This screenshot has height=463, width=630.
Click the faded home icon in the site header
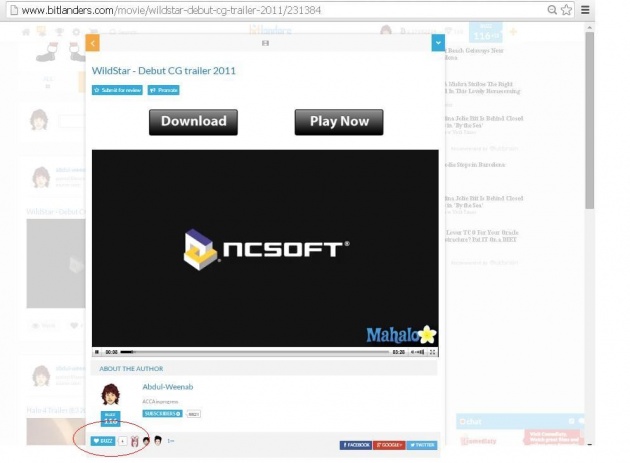pyautogui.click(x=26, y=32)
